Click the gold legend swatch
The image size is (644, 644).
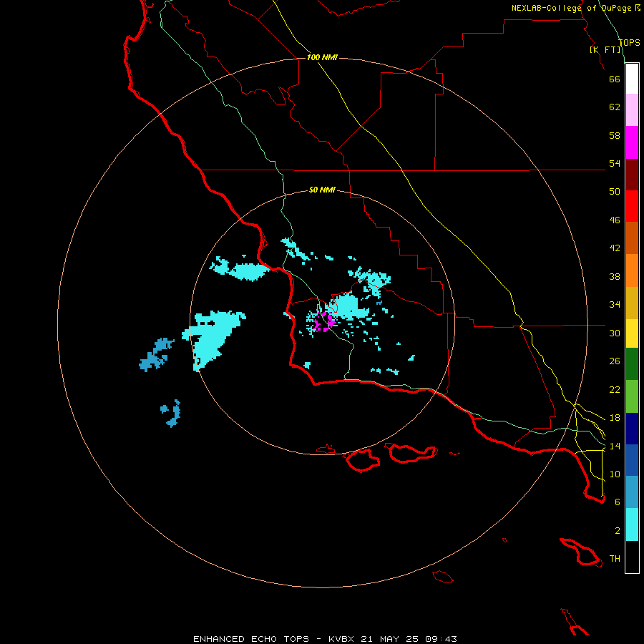point(632,303)
